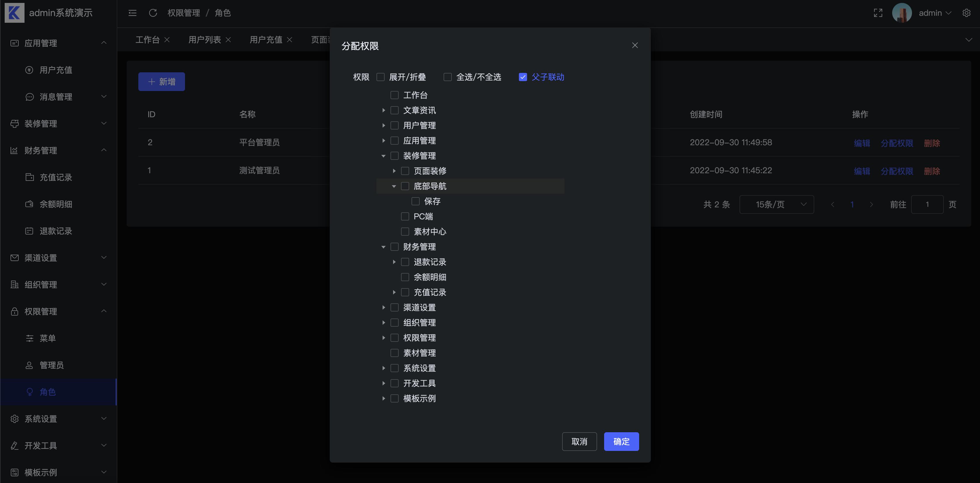The height and width of the screenshot is (483, 980).
Task: Uncheck the 父子联动 checkbox
Action: [522, 77]
